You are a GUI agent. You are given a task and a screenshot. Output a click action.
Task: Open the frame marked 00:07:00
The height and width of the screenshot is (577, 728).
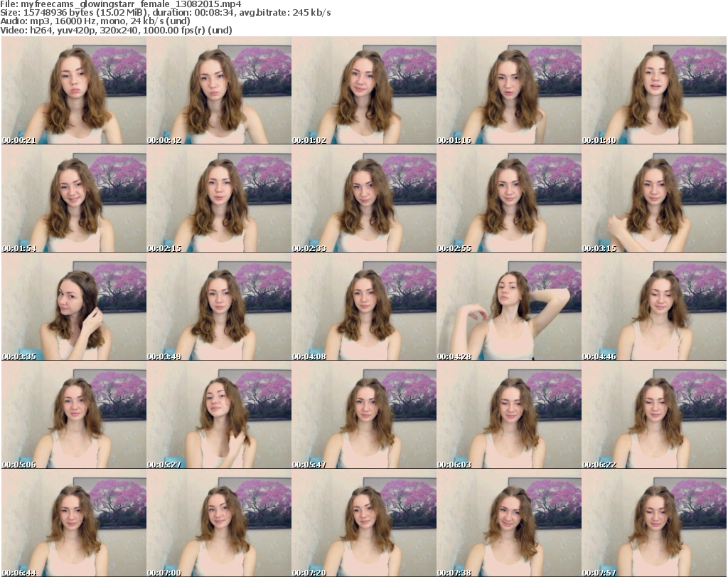tap(219, 523)
